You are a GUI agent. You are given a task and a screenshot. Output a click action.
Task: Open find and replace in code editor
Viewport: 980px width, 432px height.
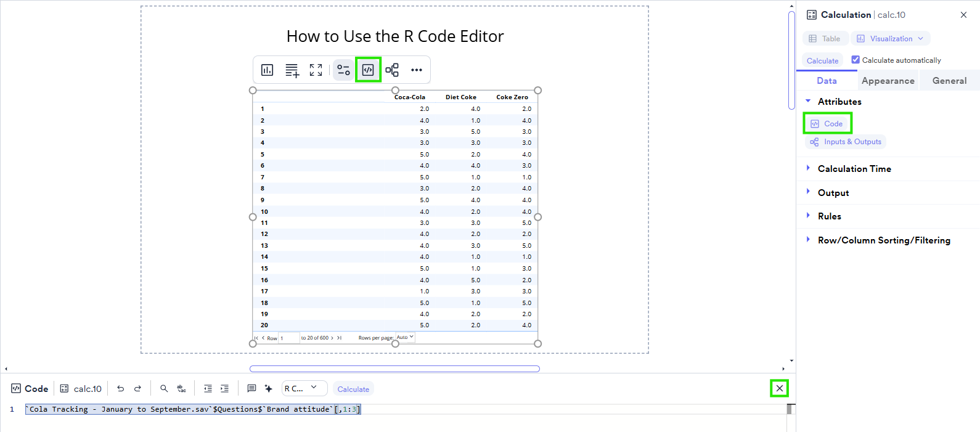pyautogui.click(x=181, y=388)
